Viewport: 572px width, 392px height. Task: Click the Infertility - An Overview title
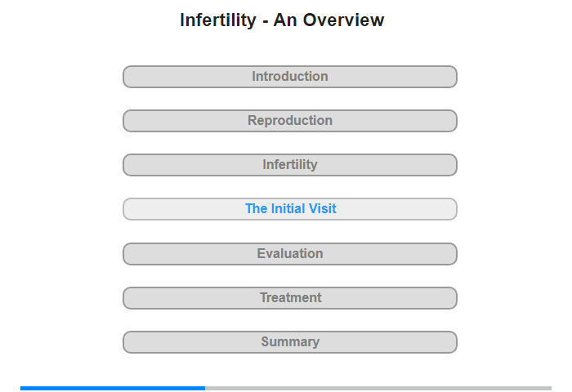282,20
